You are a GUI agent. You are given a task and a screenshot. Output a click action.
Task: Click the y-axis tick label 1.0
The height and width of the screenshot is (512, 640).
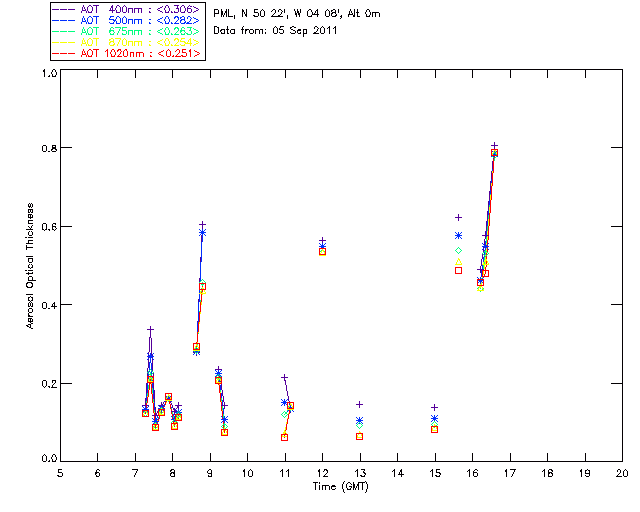click(49, 73)
